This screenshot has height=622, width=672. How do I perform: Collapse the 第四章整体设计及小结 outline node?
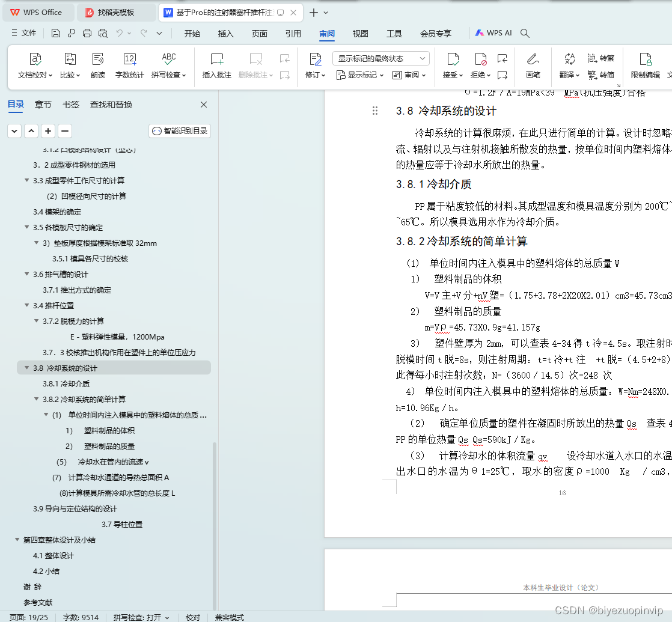[17, 540]
